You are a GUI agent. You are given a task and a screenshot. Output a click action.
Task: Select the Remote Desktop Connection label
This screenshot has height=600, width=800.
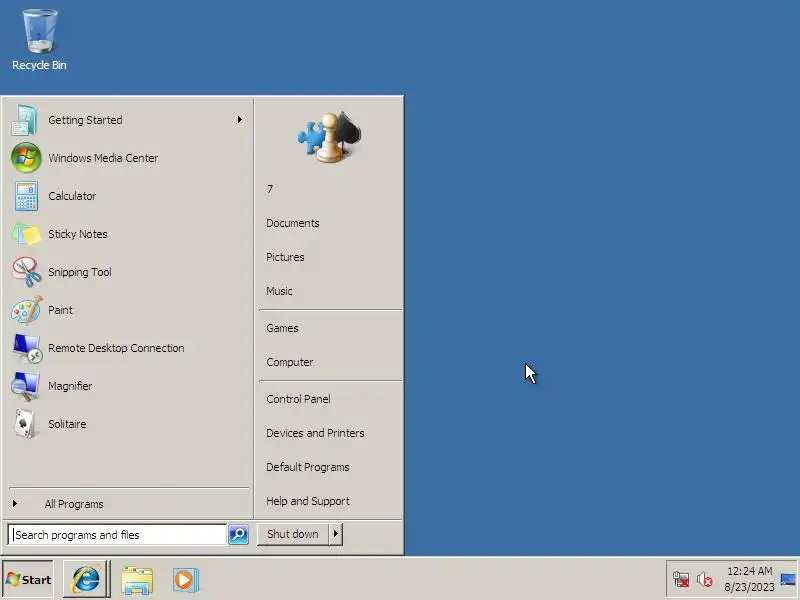coord(116,348)
